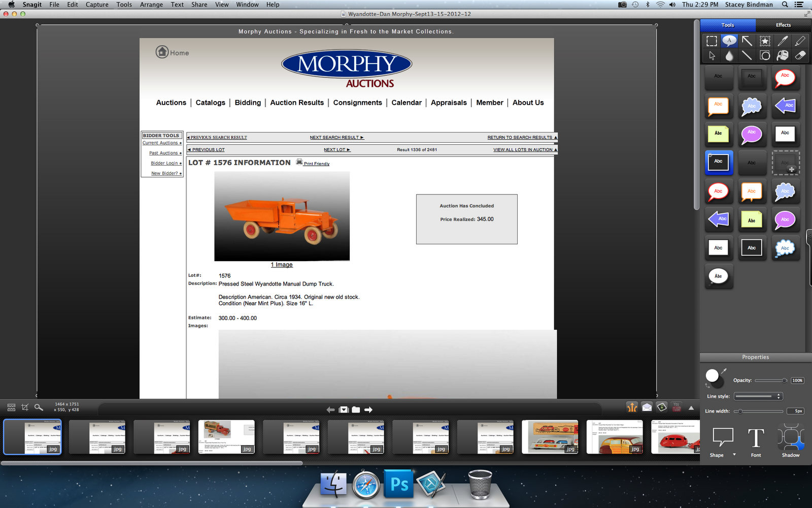Open the Arrange menu

pos(151,5)
